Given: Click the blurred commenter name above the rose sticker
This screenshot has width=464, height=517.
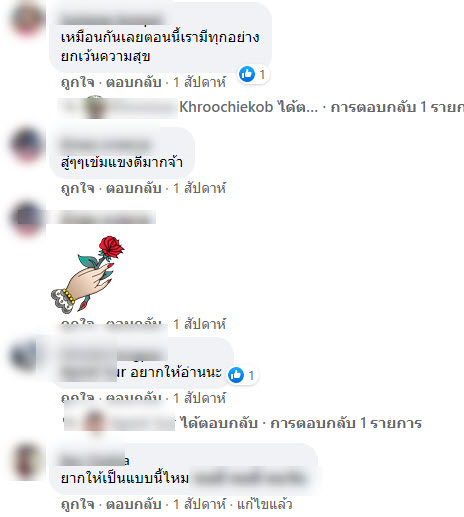Looking at the screenshot, I should [x=106, y=218].
